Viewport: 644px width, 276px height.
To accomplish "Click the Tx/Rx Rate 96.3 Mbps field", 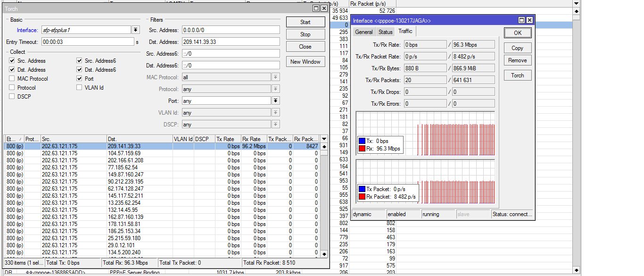I will click(473, 44).
